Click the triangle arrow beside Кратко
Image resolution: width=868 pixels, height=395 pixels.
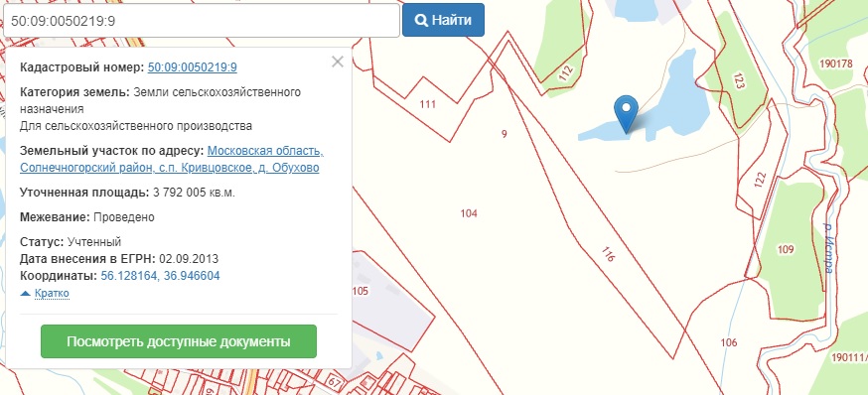click(26, 293)
